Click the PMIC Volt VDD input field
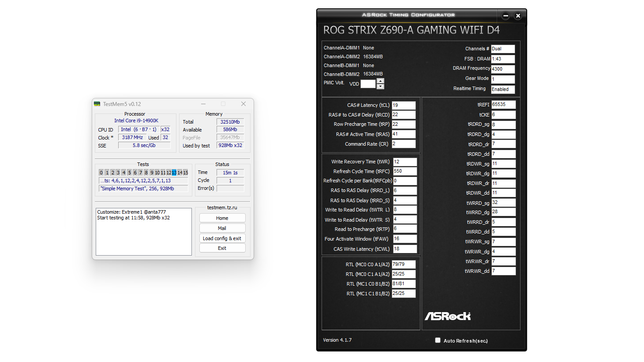This screenshot has height=362, width=644. pos(368,84)
